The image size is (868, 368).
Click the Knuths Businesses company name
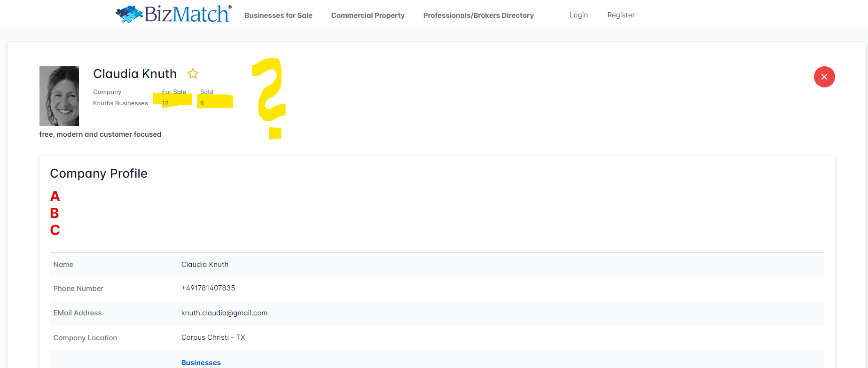[120, 103]
